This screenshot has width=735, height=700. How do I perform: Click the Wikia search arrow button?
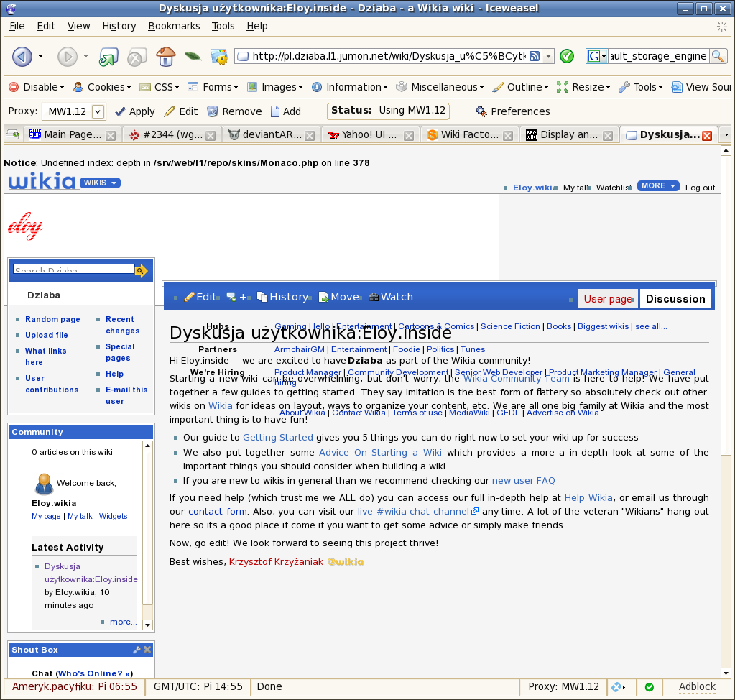coord(141,270)
